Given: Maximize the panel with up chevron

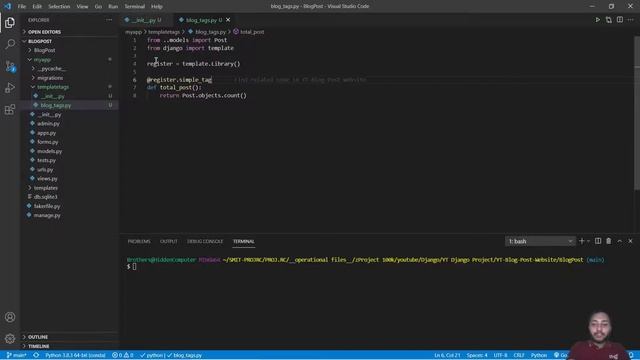Looking at the screenshot, I should pyautogui.click(x=620, y=241).
